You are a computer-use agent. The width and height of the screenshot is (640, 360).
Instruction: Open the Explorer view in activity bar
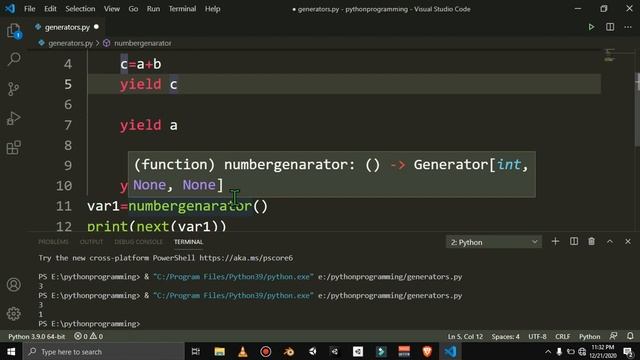(x=14, y=31)
